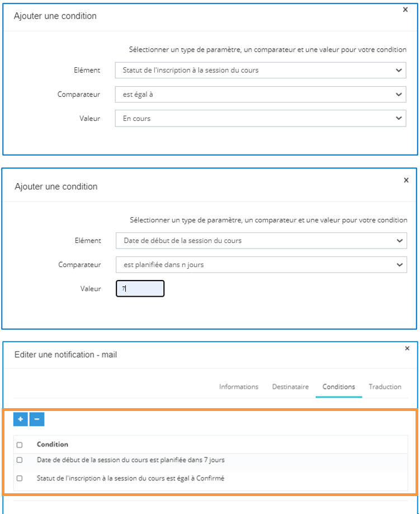Click the blue plus add condition button

(x=21, y=419)
